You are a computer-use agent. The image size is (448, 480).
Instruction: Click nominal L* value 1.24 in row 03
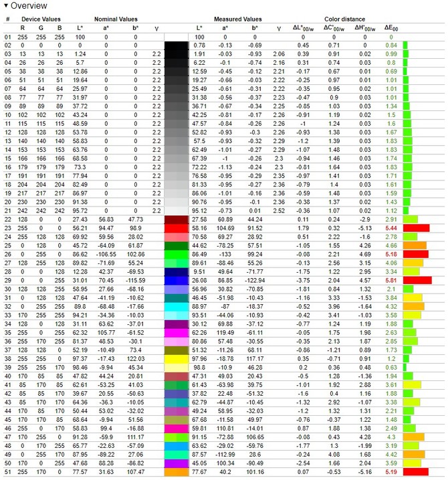tap(80, 54)
